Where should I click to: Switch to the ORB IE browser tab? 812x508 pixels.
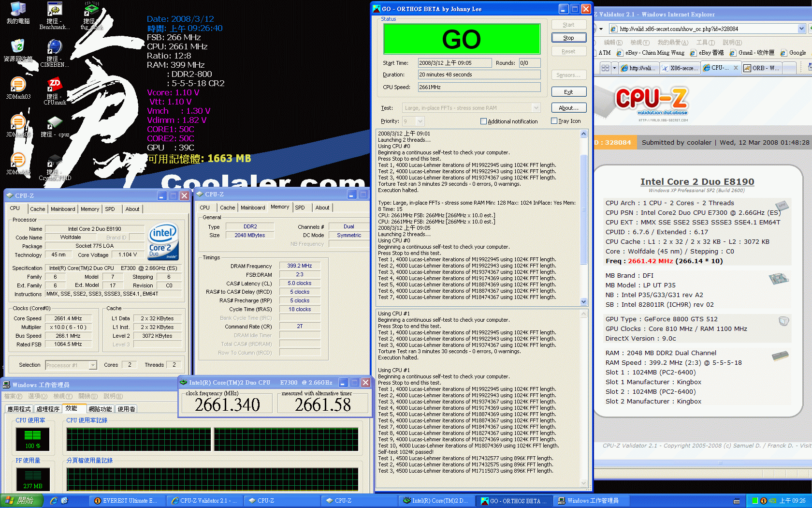pyautogui.click(x=761, y=68)
